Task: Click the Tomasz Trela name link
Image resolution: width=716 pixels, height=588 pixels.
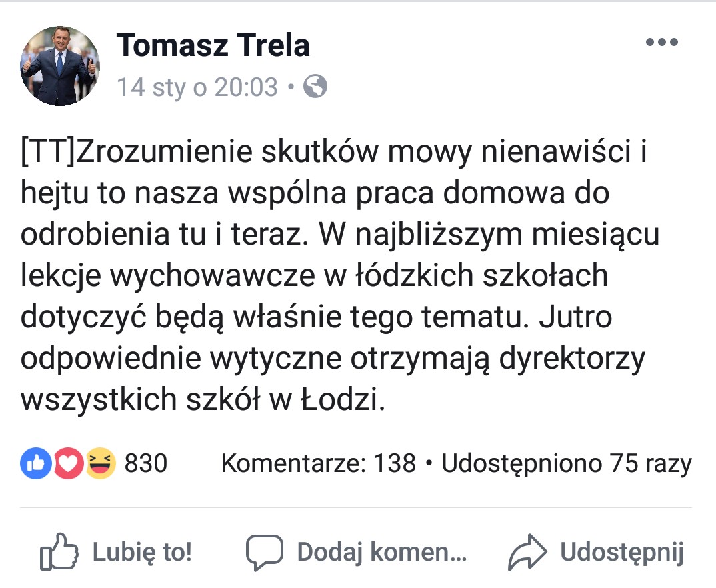Action: tap(214, 45)
